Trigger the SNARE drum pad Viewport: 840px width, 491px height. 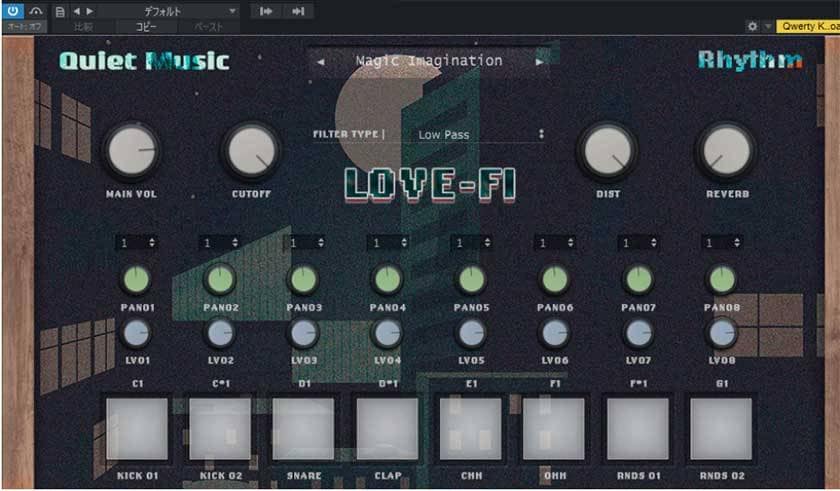pyautogui.click(x=304, y=428)
